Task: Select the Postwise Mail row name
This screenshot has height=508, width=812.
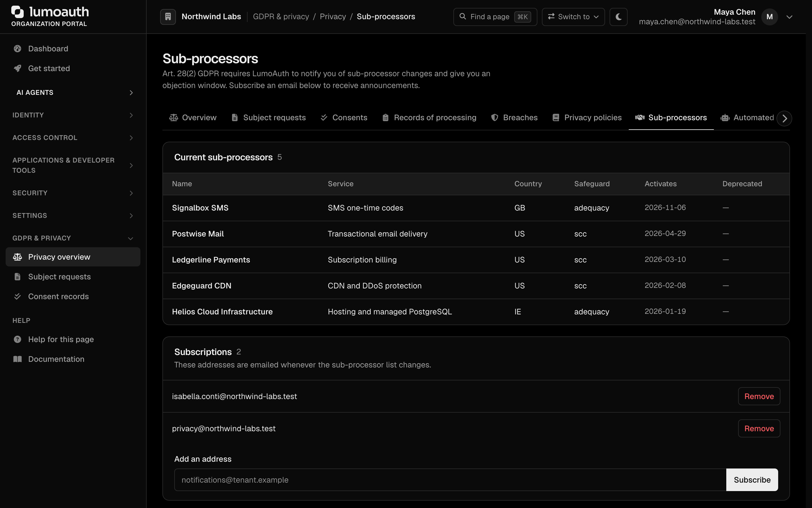Action: pyautogui.click(x=198, y=234)
